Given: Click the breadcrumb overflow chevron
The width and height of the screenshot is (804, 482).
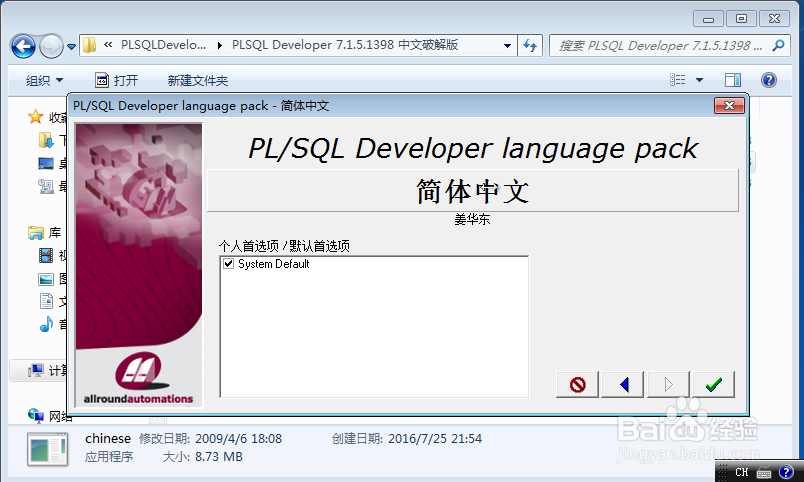Looking at the screenshot, I should (108, 45).
